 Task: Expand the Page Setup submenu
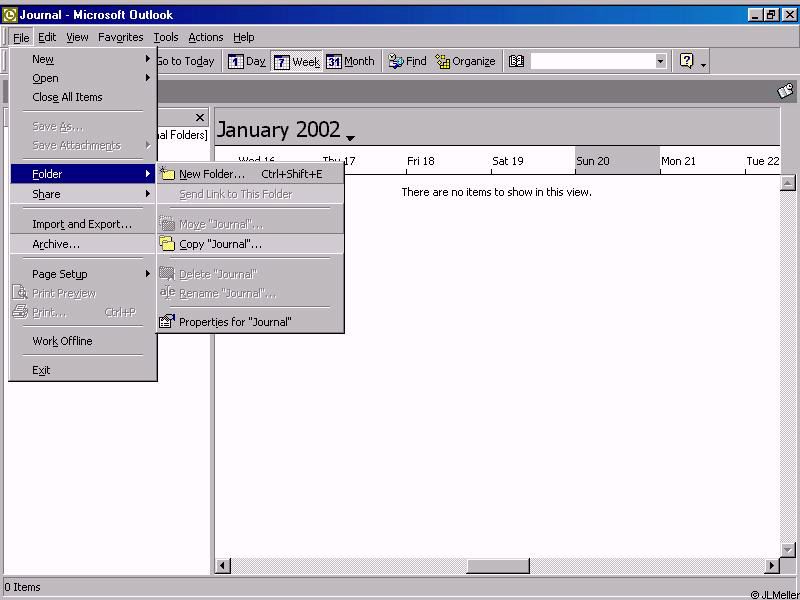[x=83, y=274]
